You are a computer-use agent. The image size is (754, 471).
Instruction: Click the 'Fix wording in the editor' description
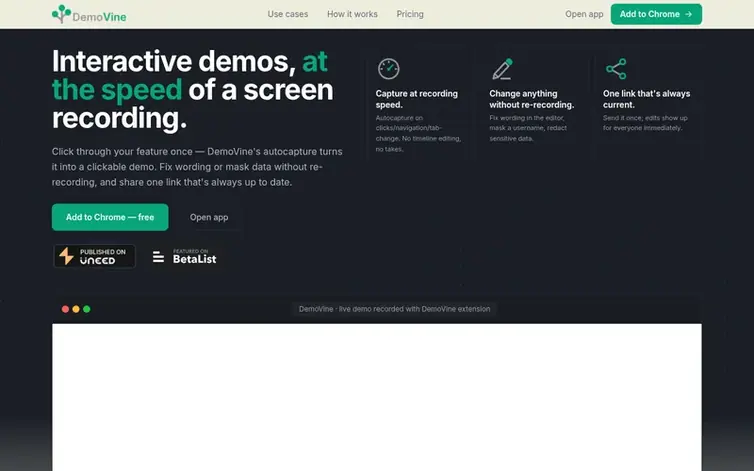coord(528,128)
